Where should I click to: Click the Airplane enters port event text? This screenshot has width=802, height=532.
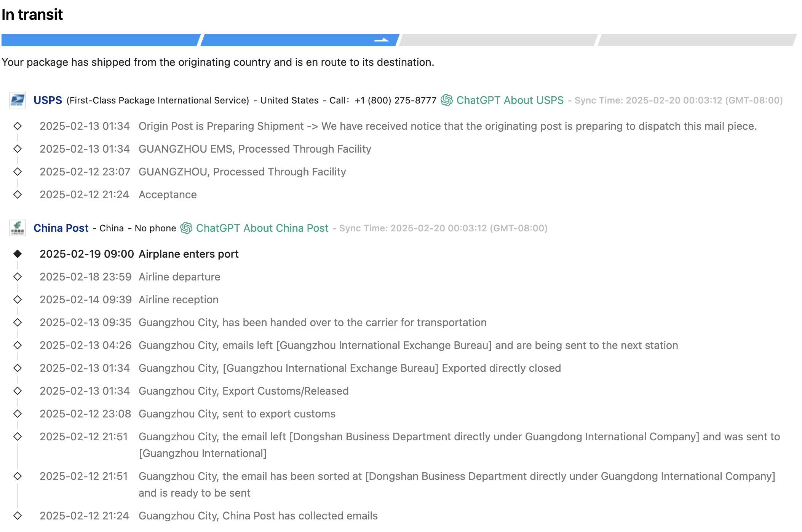[189, 254]
